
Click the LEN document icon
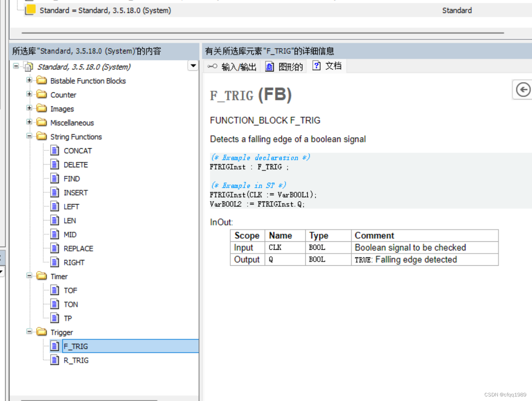pos(55,220)
